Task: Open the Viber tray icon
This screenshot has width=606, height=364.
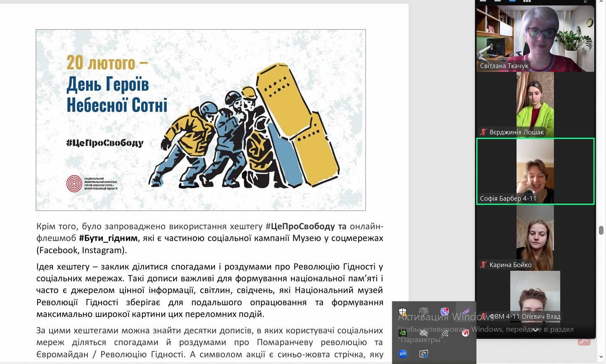Action: [445, 312]
